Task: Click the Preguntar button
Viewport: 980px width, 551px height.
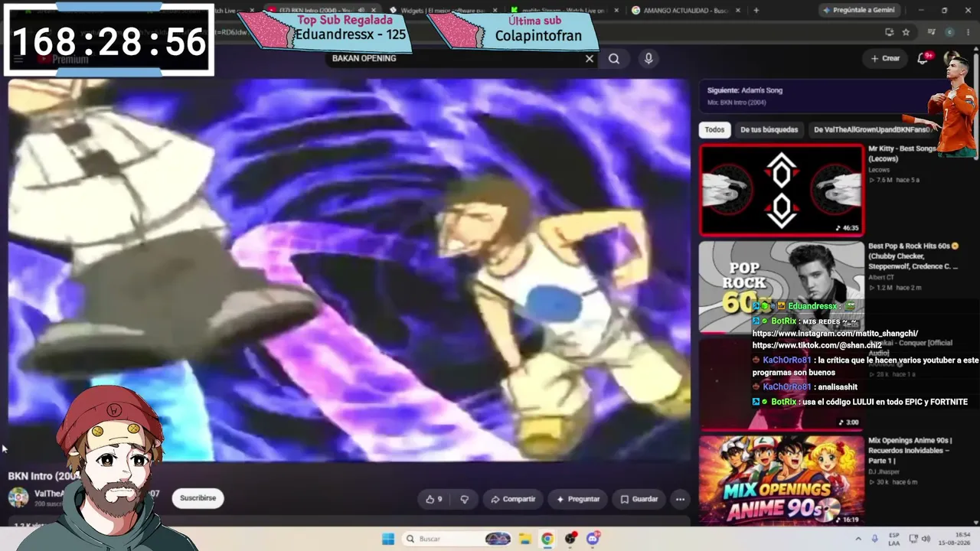Action: pos(578,499)
